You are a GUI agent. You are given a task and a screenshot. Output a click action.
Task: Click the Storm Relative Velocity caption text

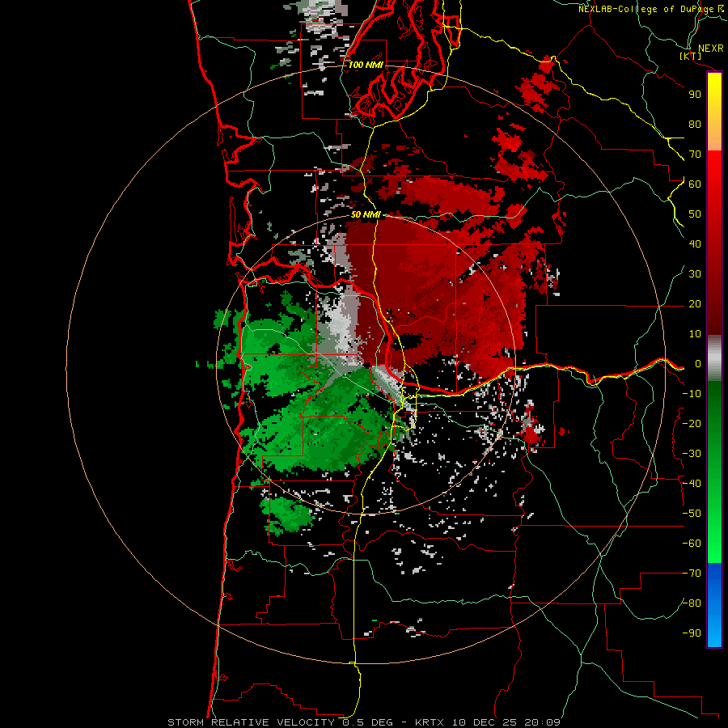coord(364,722)
